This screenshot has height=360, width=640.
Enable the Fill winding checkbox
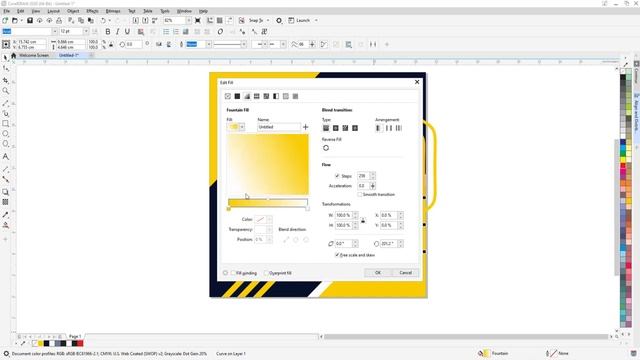click(x=233, y=273)
